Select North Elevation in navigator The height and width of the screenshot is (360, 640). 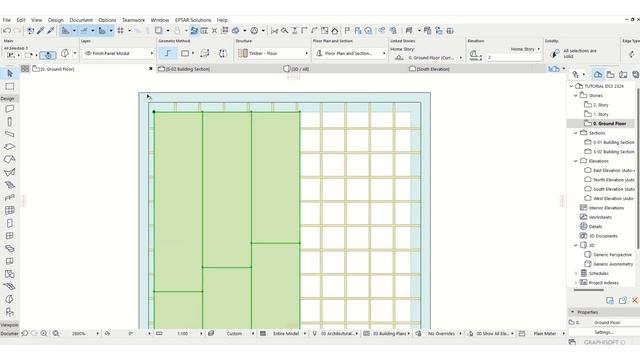[613, 180]
